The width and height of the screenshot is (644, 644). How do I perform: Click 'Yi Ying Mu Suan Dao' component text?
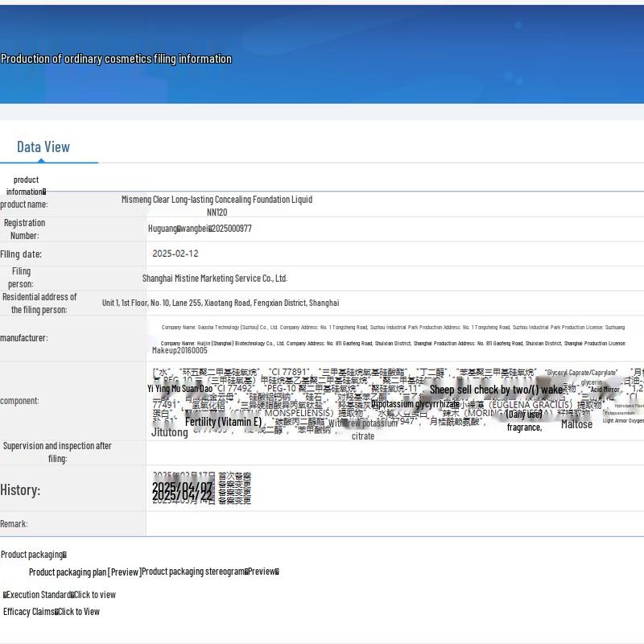(x=180, y=389)
